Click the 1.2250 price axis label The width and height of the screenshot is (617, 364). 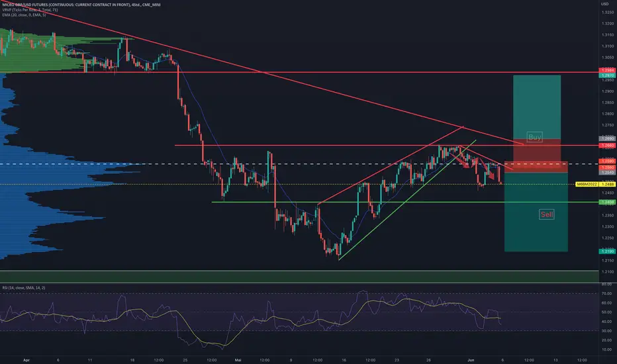click(608, 238)
